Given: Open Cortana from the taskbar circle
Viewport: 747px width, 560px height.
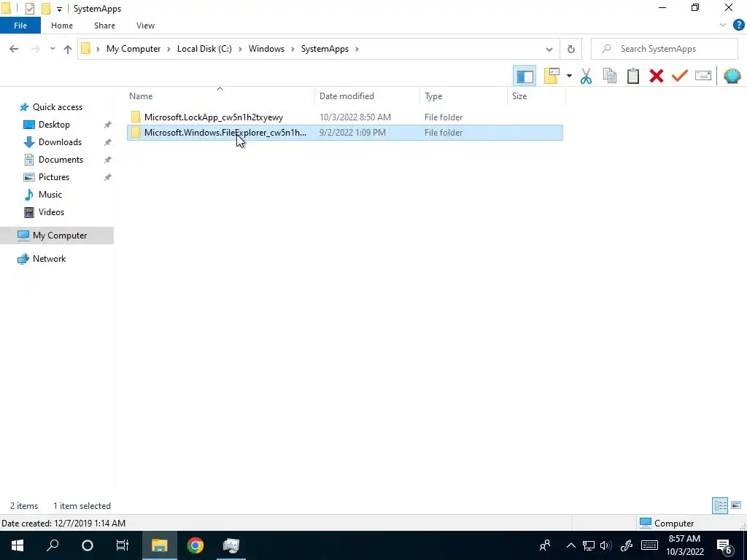Looking at the screenshot, I should point(88,545).
